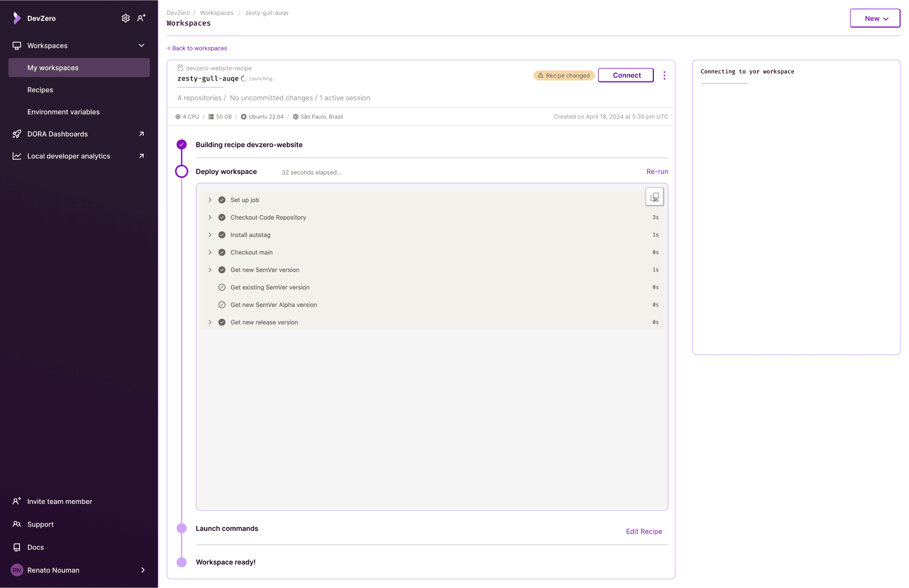Click the Edit Recipe link
Screen dimensions: 909x588
pyautogui.click(x=644, y=532)
